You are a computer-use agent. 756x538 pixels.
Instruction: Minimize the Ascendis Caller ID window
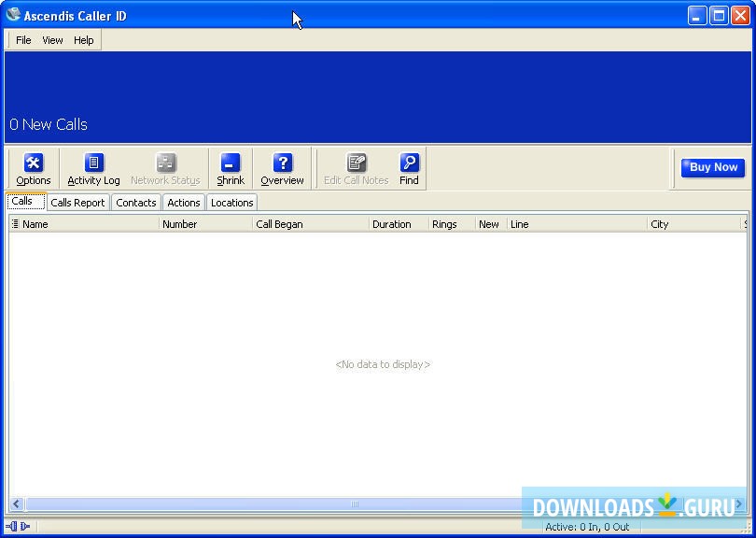coord(696,16)
